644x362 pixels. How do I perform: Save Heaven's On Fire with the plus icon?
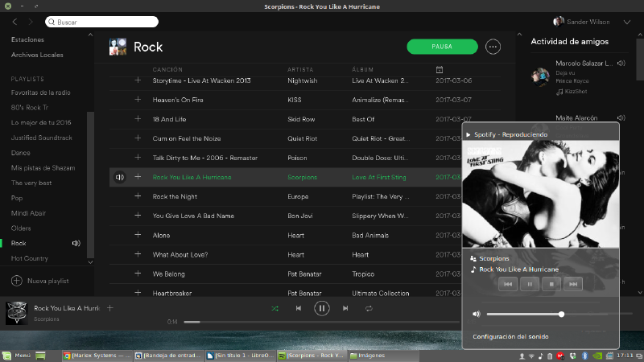(x=138, y=100)
